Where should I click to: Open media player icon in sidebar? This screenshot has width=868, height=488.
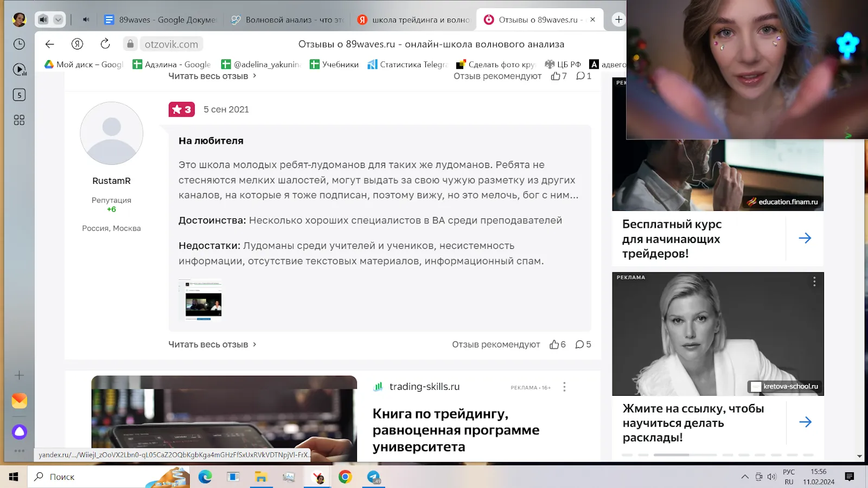point(20,69)
